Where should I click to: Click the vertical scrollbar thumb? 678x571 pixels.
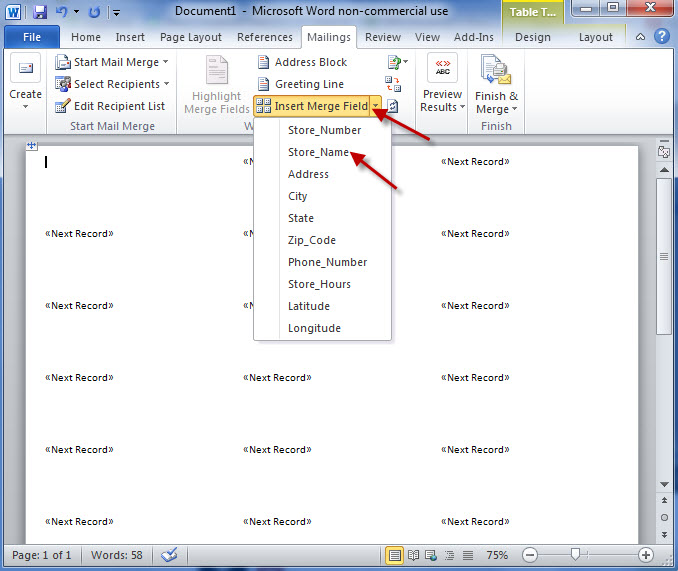[x=664, y=256]
